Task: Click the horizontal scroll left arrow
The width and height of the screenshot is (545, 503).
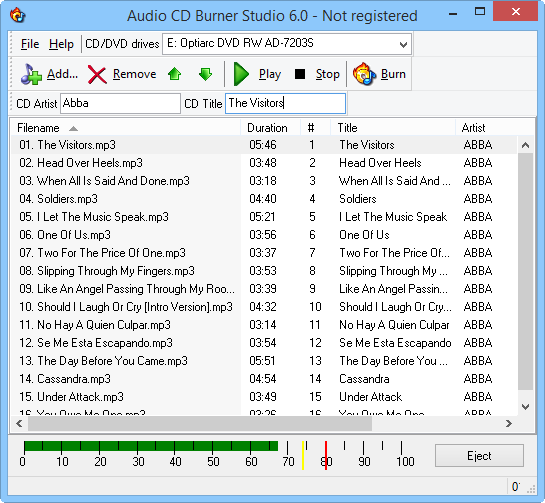Action: pyautogui.click(x=19, y=423)
